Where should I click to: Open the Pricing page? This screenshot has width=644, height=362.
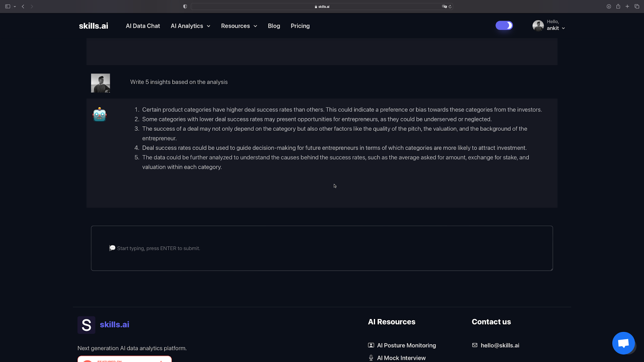[x=300, y=26]
